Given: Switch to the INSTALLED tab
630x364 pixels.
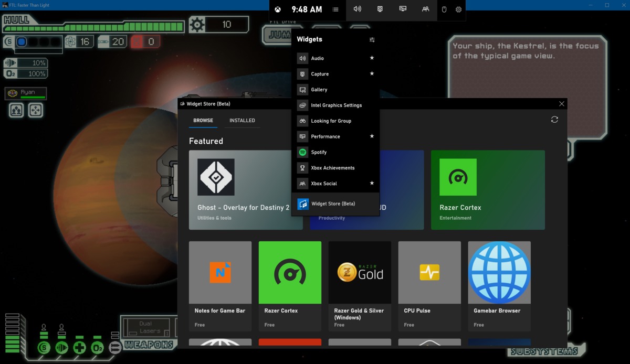Looking at the screenshot, I should 242,121.
